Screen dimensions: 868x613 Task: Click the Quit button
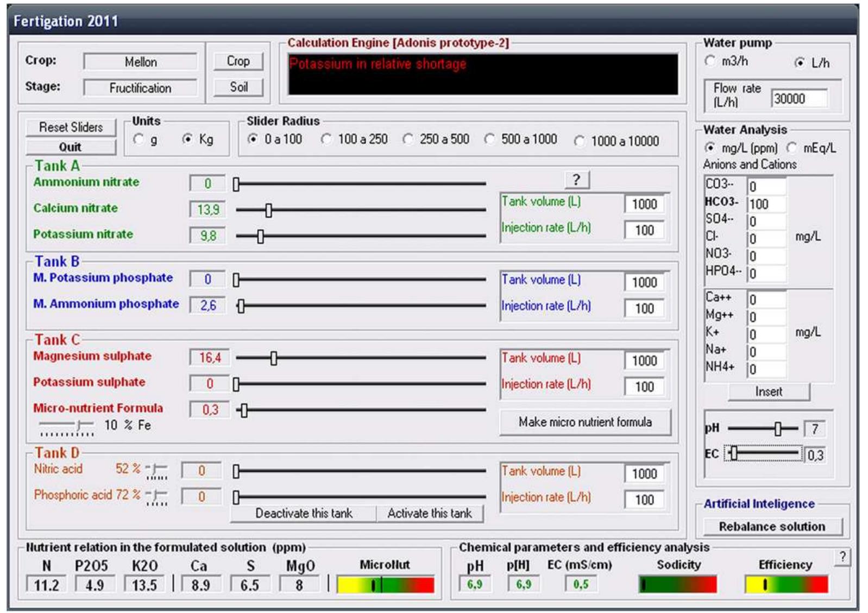pos(71,147)
